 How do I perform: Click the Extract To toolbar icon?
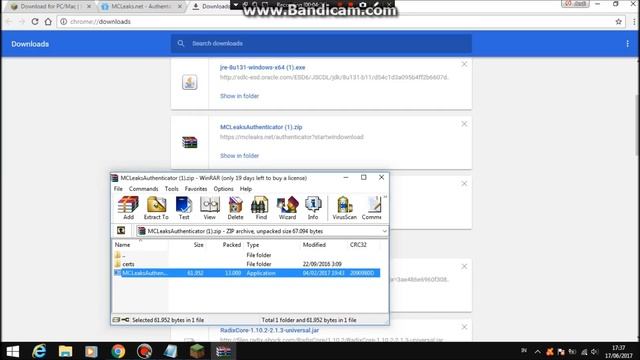tap(156, 208)
